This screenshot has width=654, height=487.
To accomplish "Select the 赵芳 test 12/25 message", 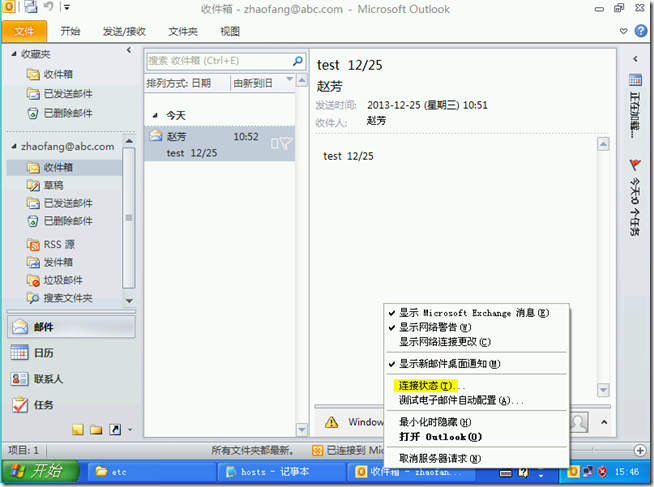I will 219,144.
